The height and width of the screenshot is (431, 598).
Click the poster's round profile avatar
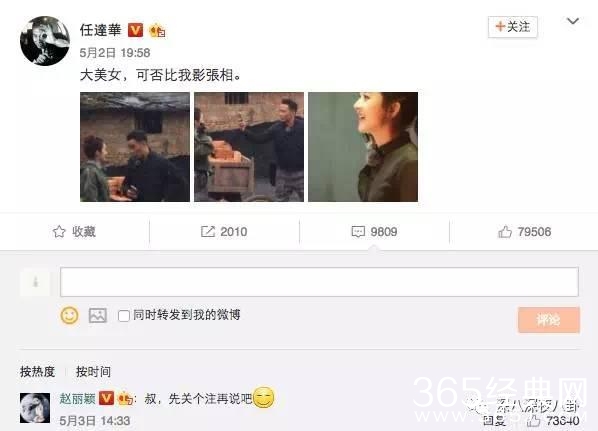coord(45,41)
